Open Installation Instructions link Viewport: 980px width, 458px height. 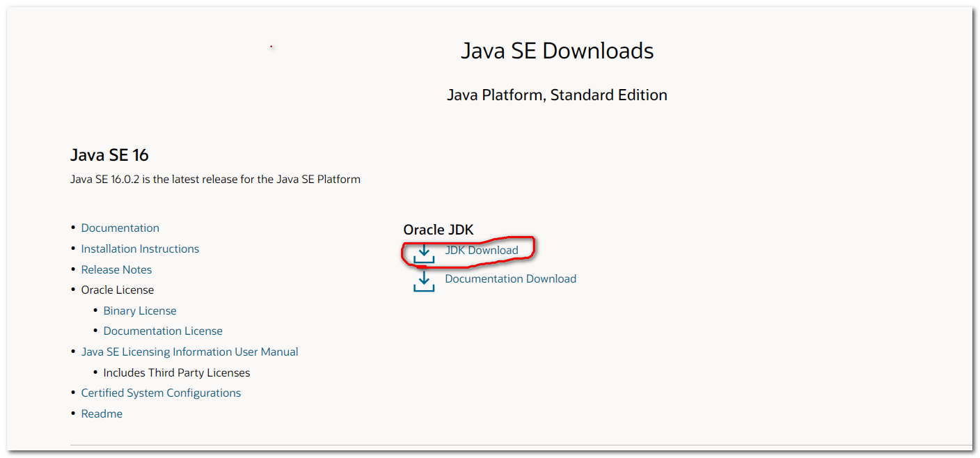pos(140,248)
